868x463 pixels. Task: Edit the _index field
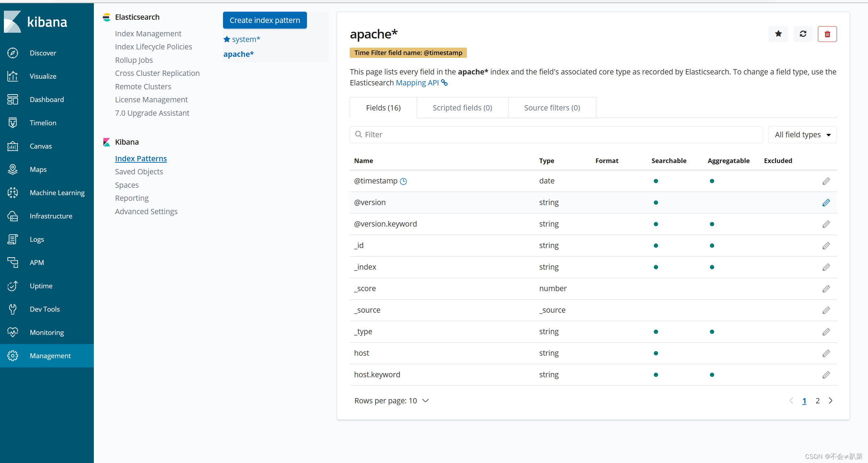click(x=826, y=267)
